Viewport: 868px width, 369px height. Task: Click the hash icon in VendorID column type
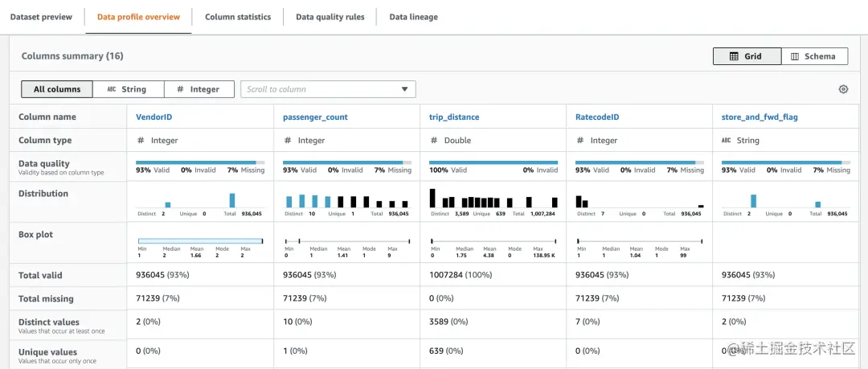[x=141, y=140]
